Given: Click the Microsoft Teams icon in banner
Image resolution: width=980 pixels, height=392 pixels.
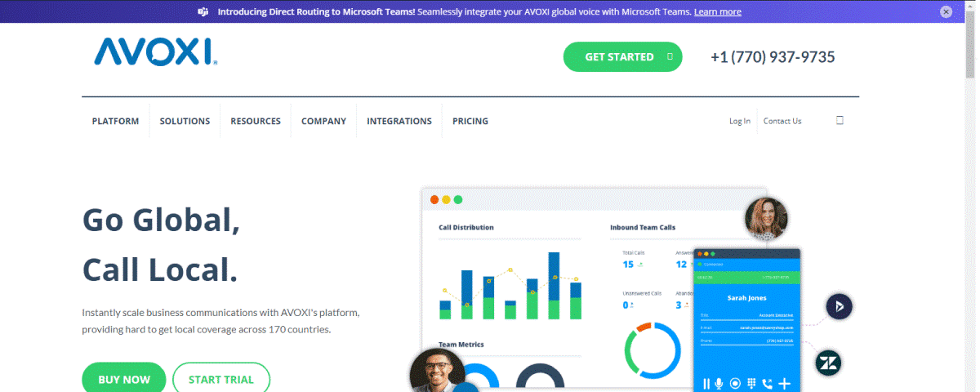Looking at the screenshot, I should coord(202,11).
